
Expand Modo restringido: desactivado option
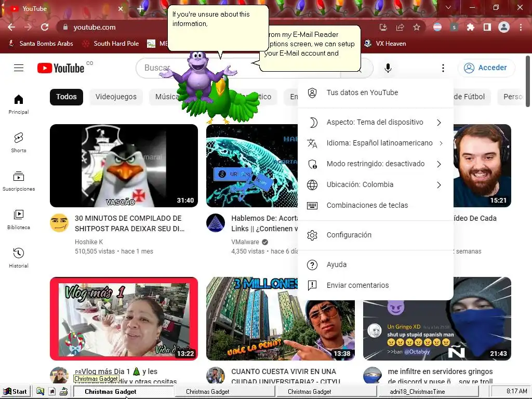click(376, 164)
